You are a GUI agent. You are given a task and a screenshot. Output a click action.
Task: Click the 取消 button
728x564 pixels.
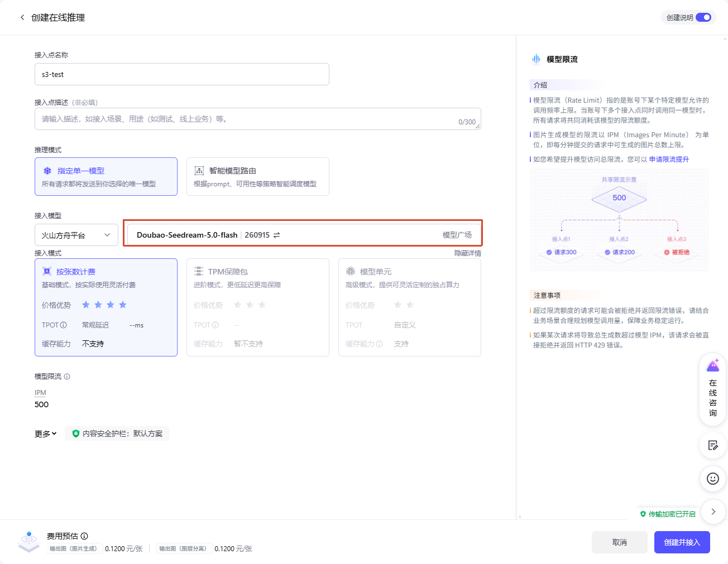[620, 542]
